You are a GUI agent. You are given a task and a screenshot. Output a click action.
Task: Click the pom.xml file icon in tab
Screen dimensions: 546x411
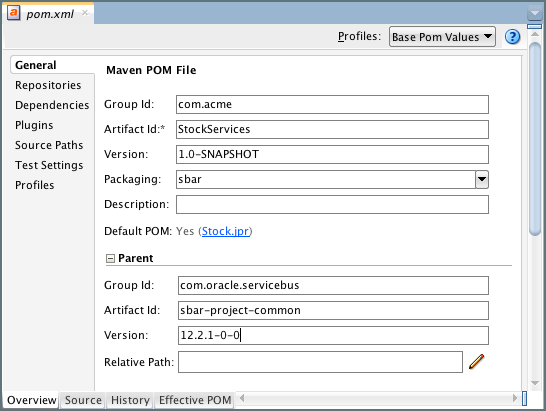(x=14, y=13)
